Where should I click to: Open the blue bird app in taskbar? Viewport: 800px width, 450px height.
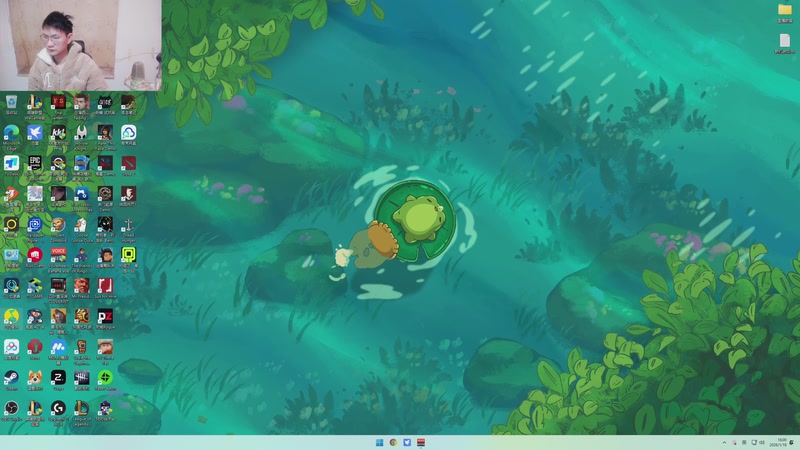(407, 442)
